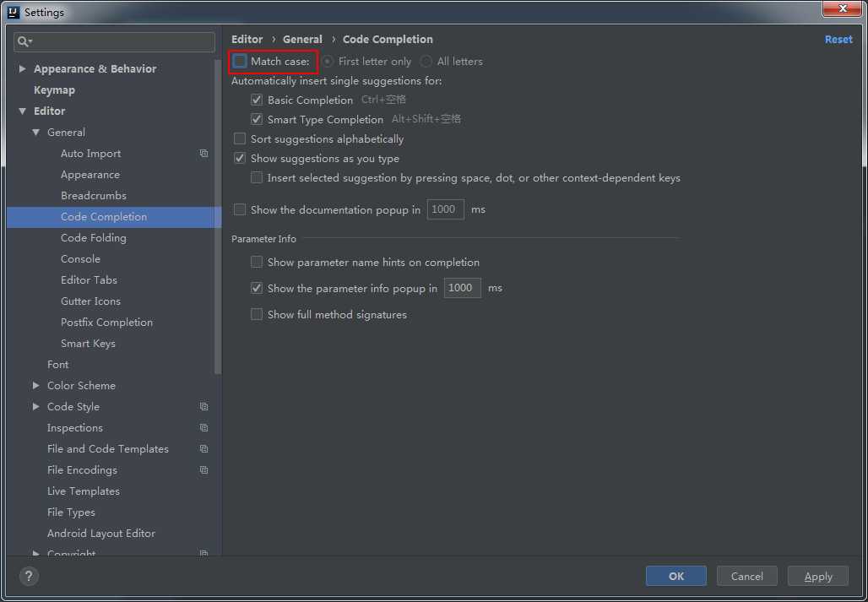
Task: Toggle Show suggestions as you type
Action: 240,158
